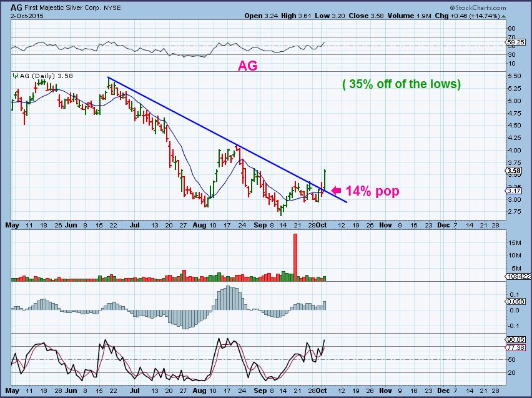Viewport: 532px width, 398px height.
Task: Click the green up-triangle beside the Chg value
Action: click(503, 16)
